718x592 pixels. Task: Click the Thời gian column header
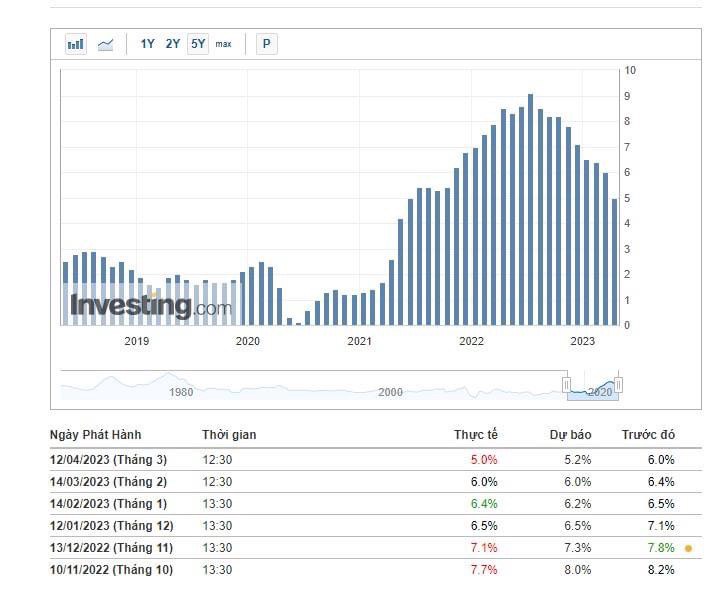tap(229, 435)
